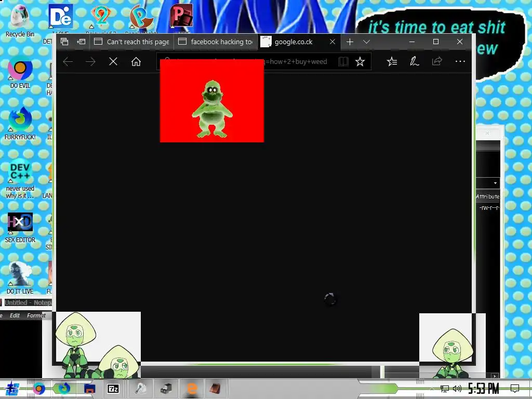Image resolution: width=532 pixels, height=399 pixels.
Task: Click the green creature red image
Action: click(x=212, y=101)
